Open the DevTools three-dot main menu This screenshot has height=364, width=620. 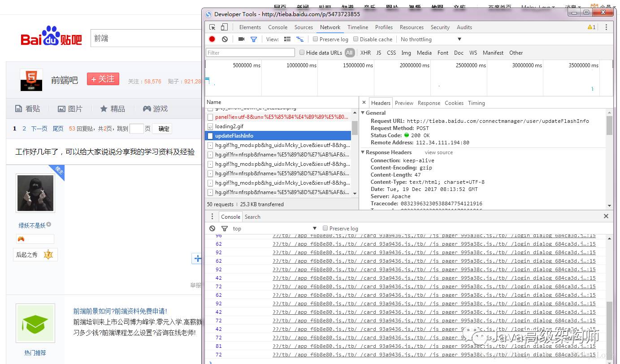tap(606, 27)
